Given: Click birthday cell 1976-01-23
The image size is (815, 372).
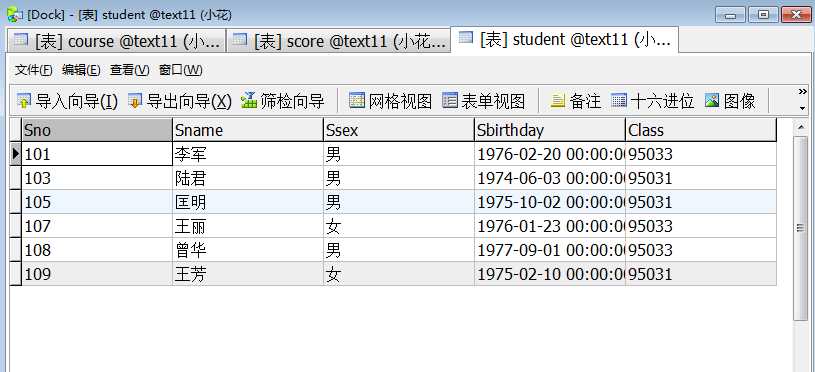Looking at the screenshot, I should [550, 225].
